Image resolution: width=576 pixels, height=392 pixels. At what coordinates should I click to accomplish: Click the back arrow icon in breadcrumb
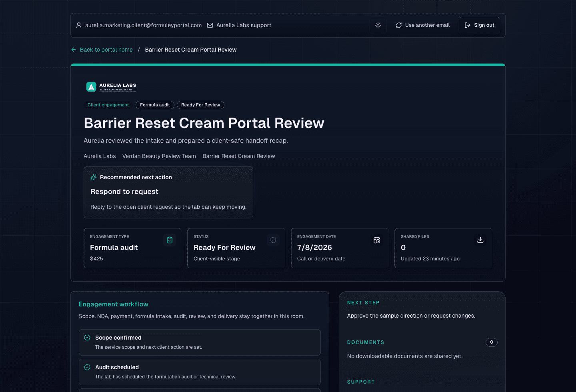coord(74,50)
